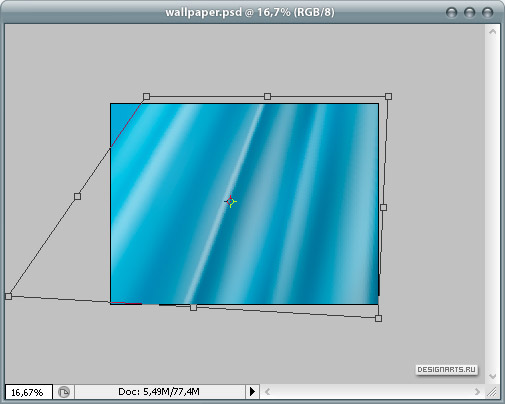Click the last round title bar button
The height and width of the screenshot is (404, 505).
coord(487,13)
